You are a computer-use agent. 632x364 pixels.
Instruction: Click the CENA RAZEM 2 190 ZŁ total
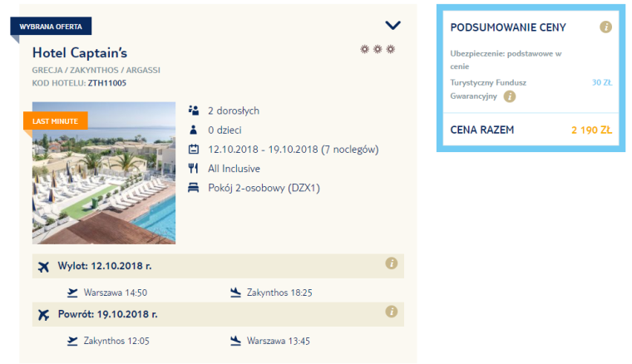531,130
